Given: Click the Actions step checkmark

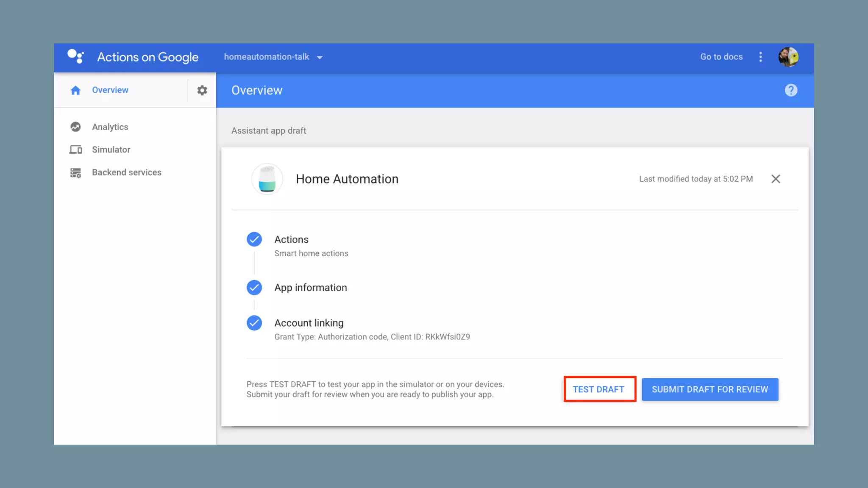Looking at the screenshot, I should tap(254, 239).
